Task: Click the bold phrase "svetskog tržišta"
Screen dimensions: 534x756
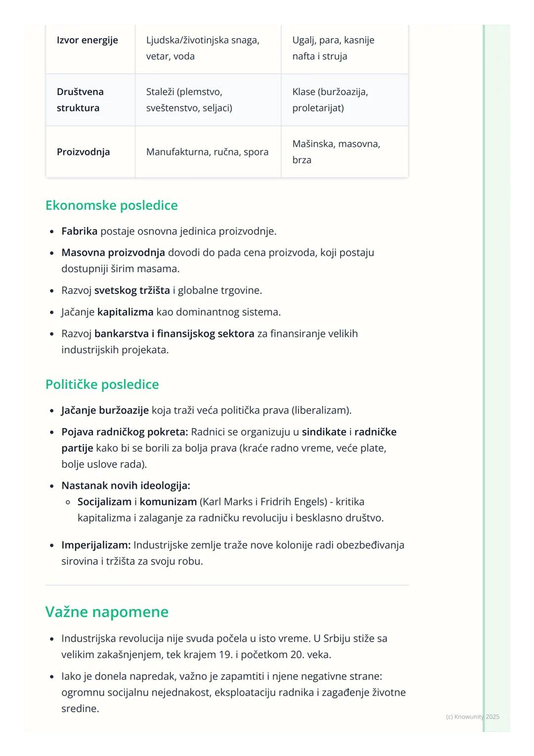Action: [132, 290]
